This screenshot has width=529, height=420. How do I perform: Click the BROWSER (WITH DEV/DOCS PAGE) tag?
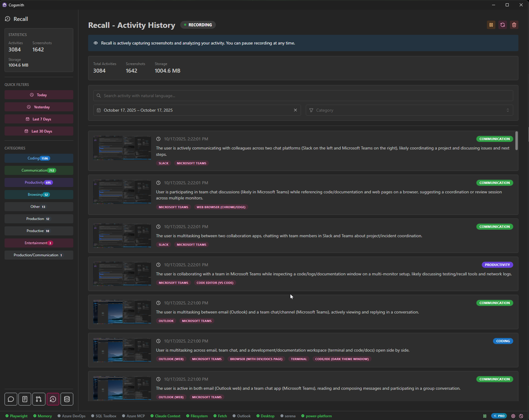[256, 359]
